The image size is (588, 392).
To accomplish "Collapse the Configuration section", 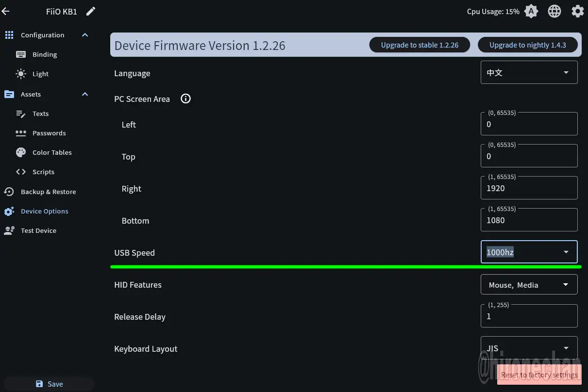I will [85, 35].
